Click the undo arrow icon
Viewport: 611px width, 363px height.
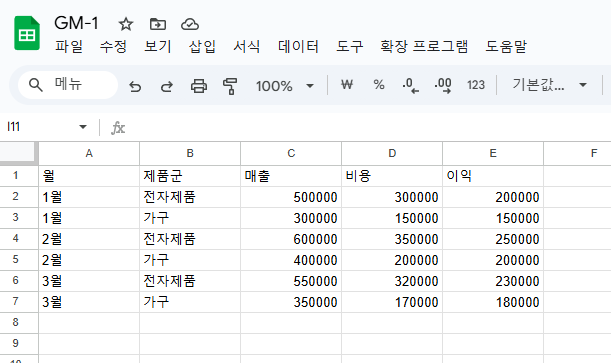(x=135, y=85)
